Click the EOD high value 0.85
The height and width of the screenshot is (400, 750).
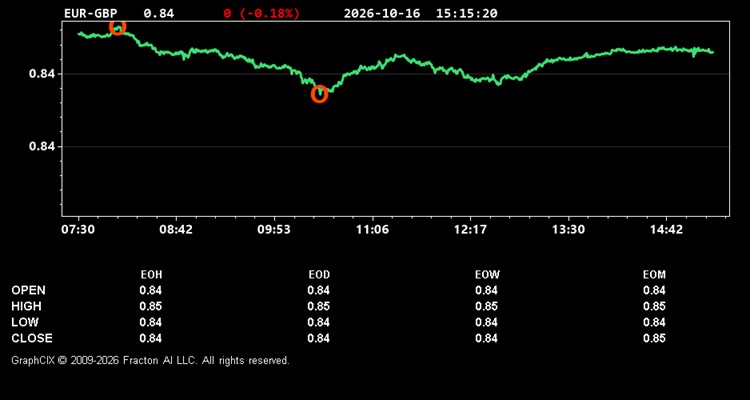[x=319, y=306]
